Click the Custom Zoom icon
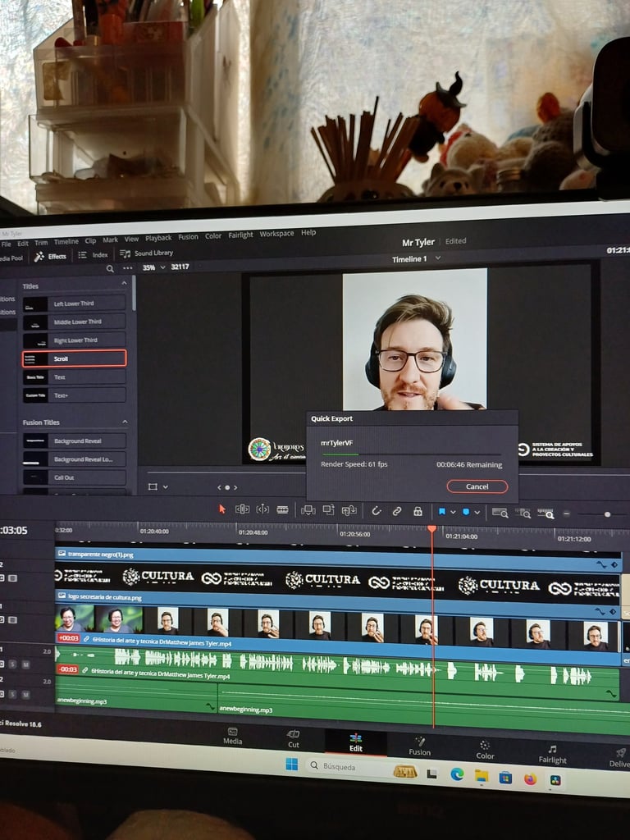 click(546, 514)
